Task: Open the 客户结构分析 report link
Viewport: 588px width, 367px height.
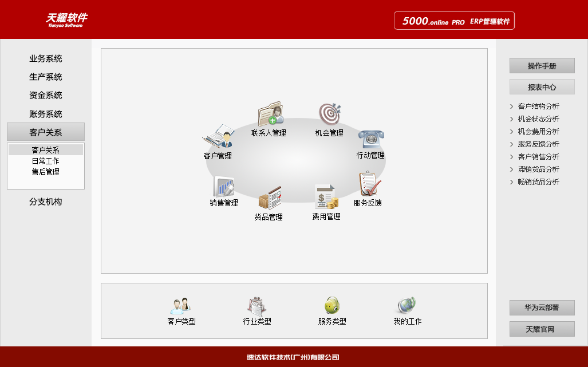Action: click(x=539, y=106)
